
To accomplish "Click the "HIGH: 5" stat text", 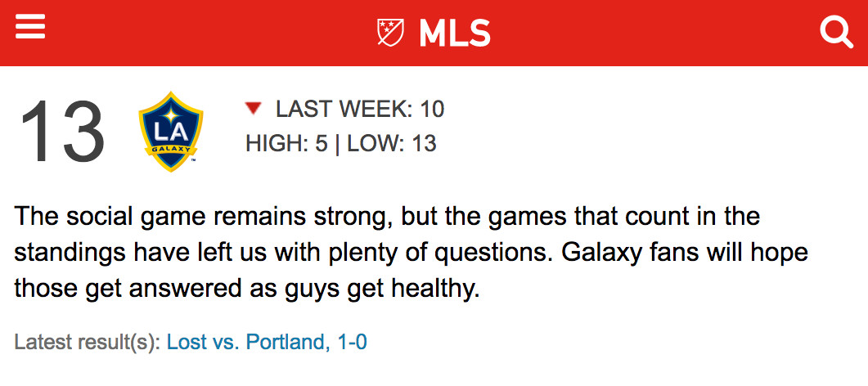I will (x=286, y=144).
